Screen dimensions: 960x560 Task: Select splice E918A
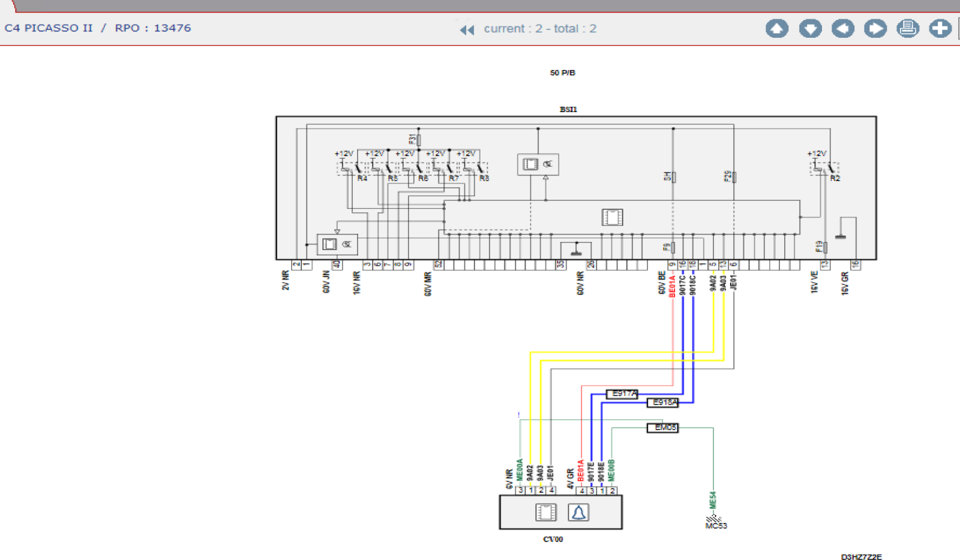[663, 402]
